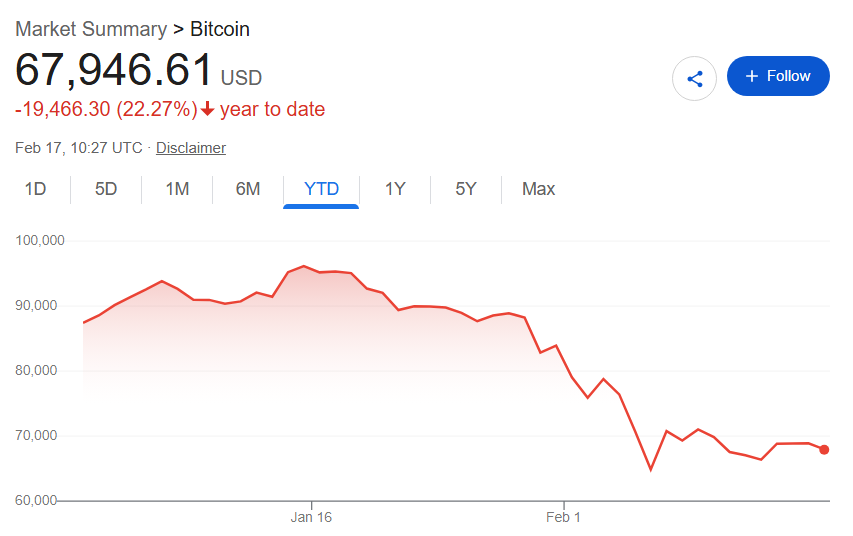Click the Market Summary breadcrumb text
853x536 pixels.
[91, 29]
